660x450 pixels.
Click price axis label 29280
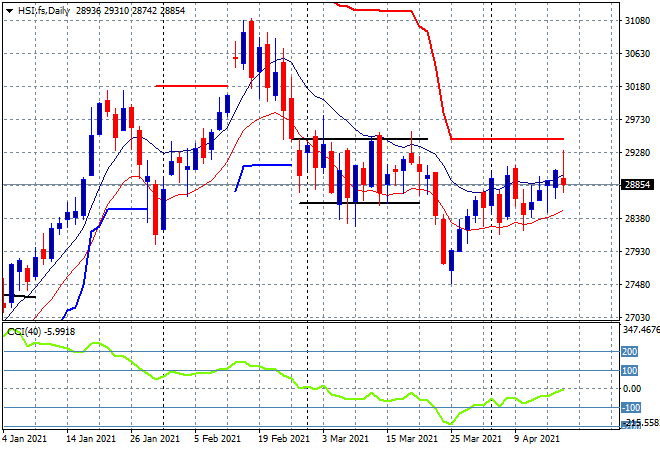point(638,152)
